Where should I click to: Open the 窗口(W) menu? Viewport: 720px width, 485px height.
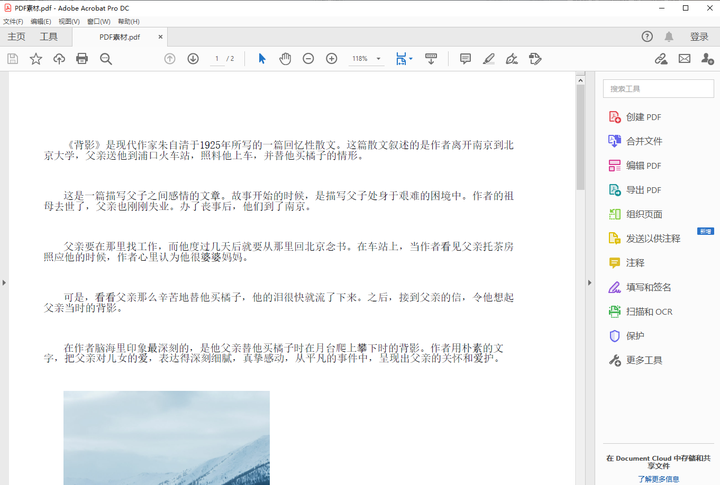99,22
